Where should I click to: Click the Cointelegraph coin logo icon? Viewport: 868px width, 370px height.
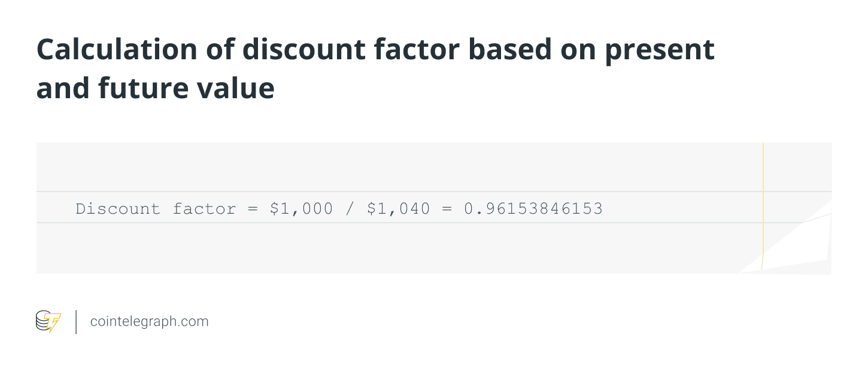(x=48, y=322)
